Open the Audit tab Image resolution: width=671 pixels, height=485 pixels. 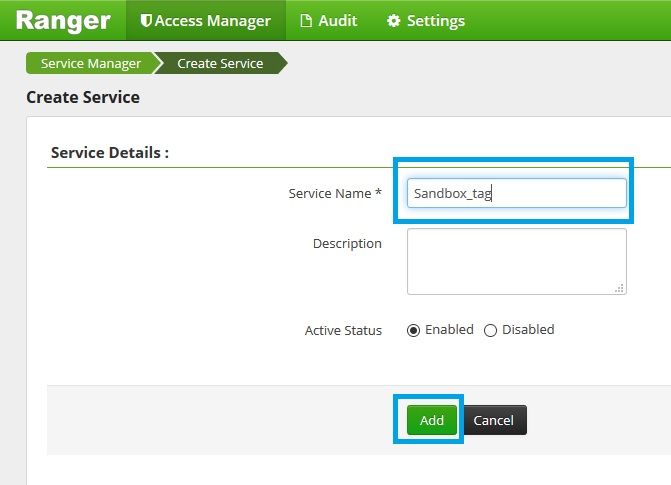[329, 21]
